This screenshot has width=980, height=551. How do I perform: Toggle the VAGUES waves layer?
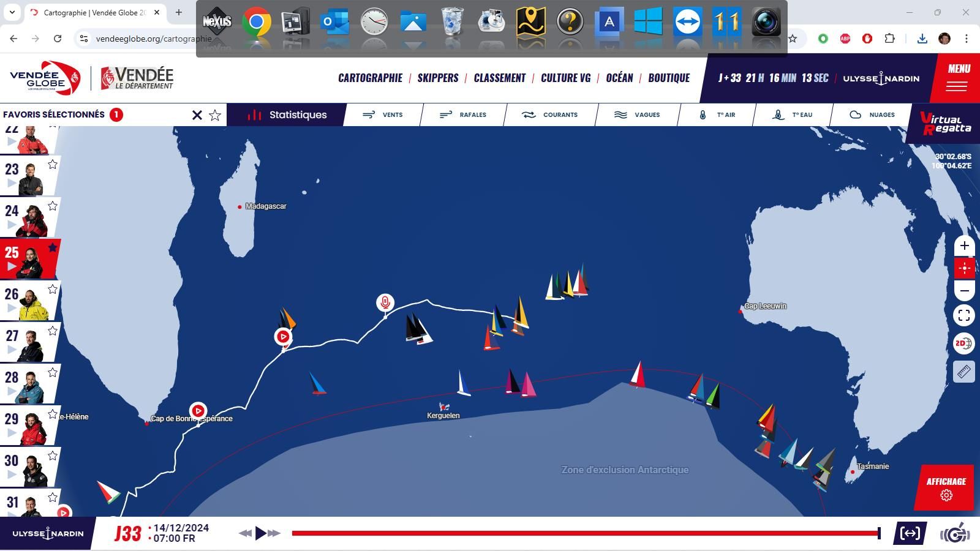pos(637,114)
